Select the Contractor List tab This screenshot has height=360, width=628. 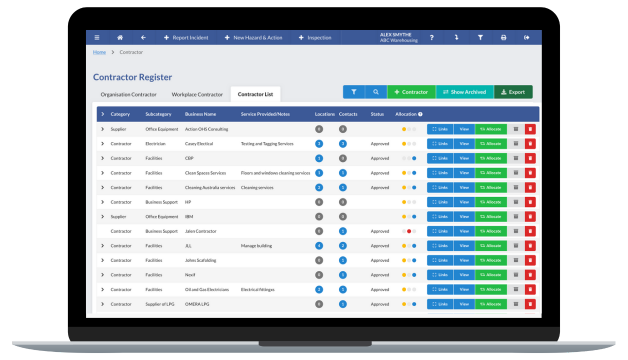pos(255,94)
